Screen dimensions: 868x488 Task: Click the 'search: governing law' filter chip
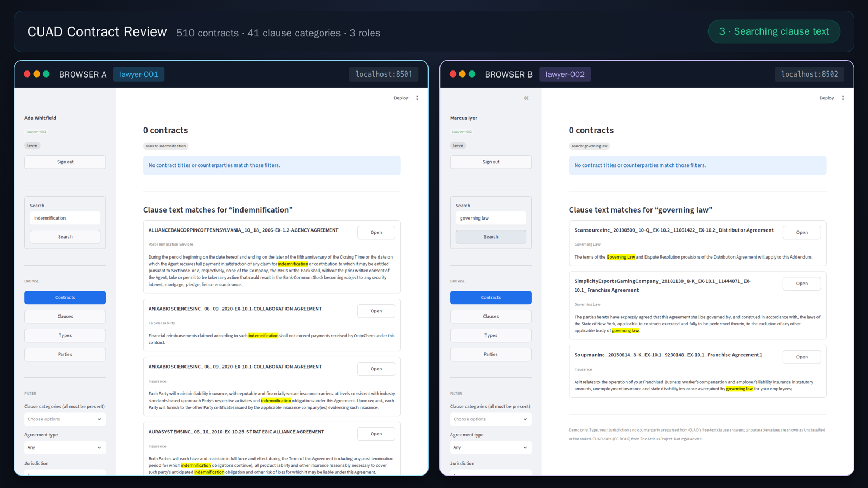pyautogui.click(x=589, y=146)
